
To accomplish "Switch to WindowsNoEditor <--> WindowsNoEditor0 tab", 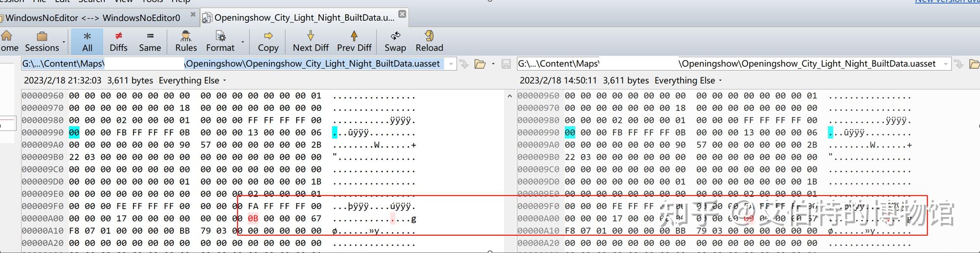I will click(93, 18).
